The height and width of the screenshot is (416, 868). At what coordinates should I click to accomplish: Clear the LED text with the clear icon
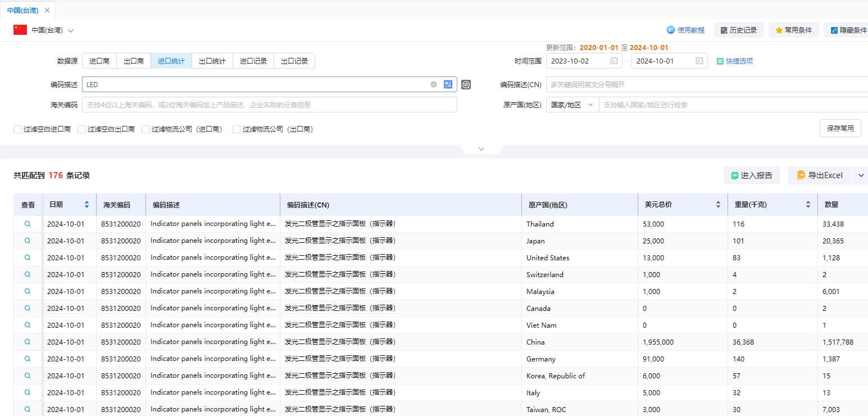434,84
